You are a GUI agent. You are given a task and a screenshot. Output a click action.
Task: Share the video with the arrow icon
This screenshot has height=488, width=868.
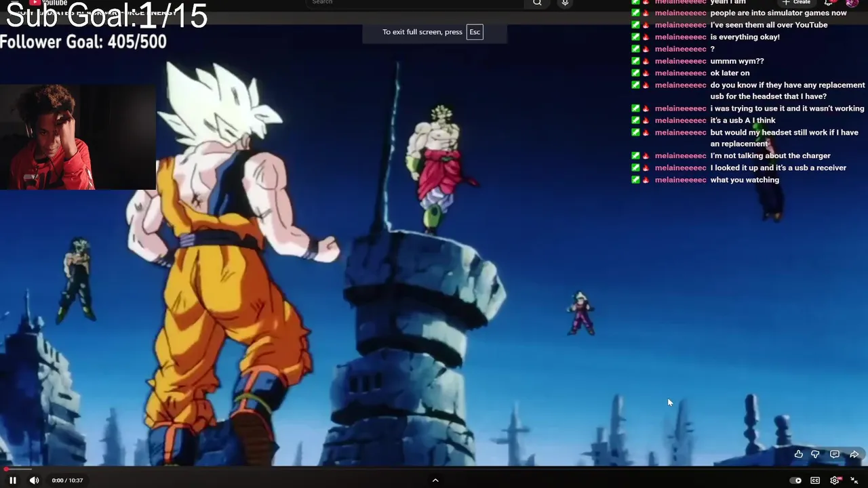click(x=854, y=454)
